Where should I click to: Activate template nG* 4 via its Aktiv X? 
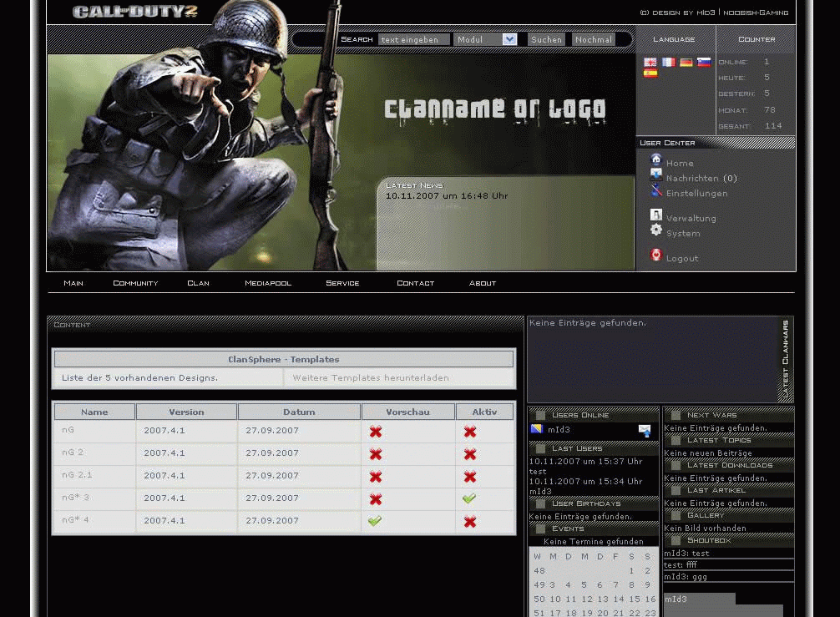tap(470, 522)
